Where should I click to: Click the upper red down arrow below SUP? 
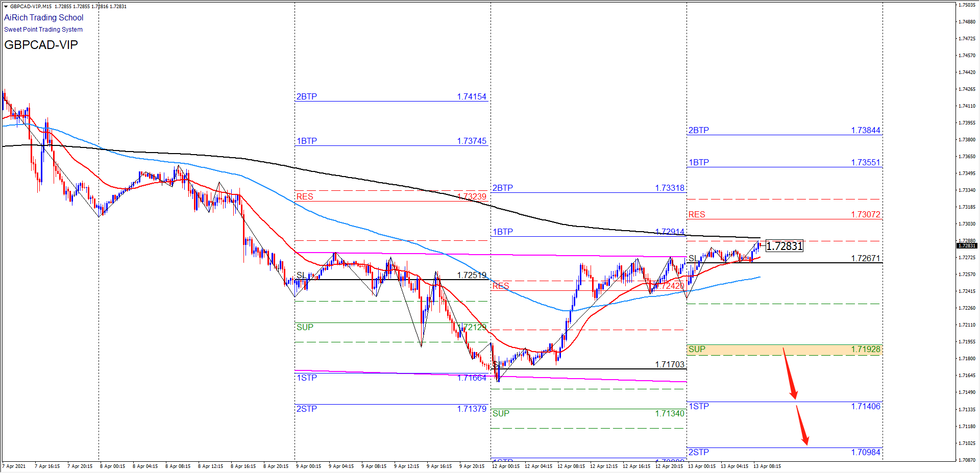point(790,374)
